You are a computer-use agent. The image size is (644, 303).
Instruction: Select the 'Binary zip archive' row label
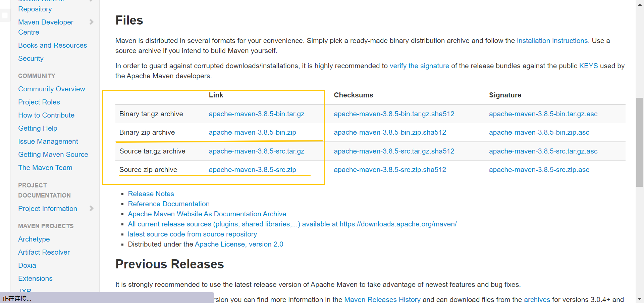[147, 132]
